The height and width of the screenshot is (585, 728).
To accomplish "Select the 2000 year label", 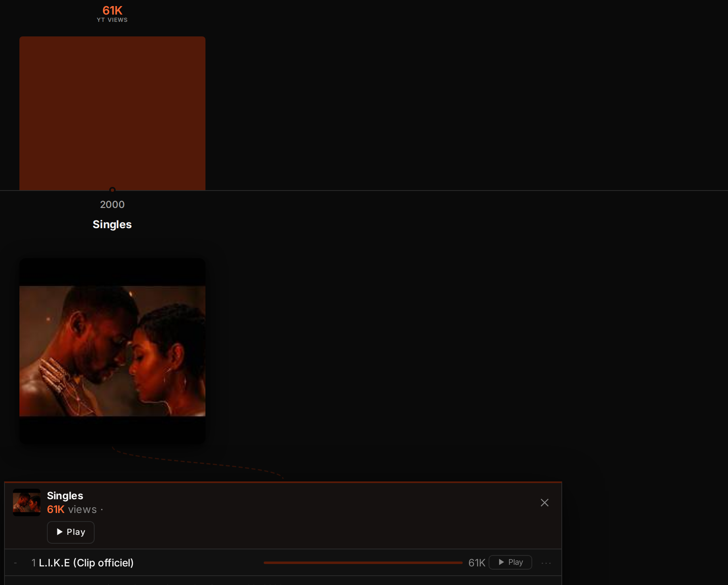I will click(112, 204).
